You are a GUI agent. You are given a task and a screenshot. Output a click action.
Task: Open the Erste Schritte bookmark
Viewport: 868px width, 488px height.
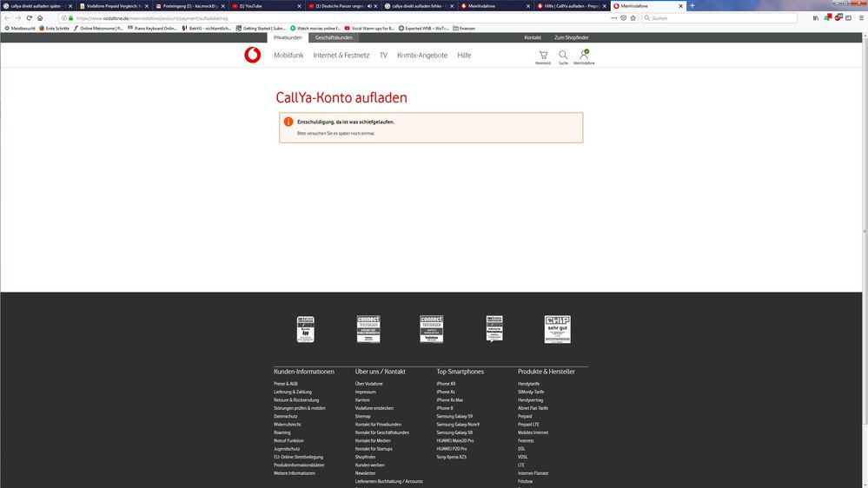pyautogui.click(x=54, y=28)
